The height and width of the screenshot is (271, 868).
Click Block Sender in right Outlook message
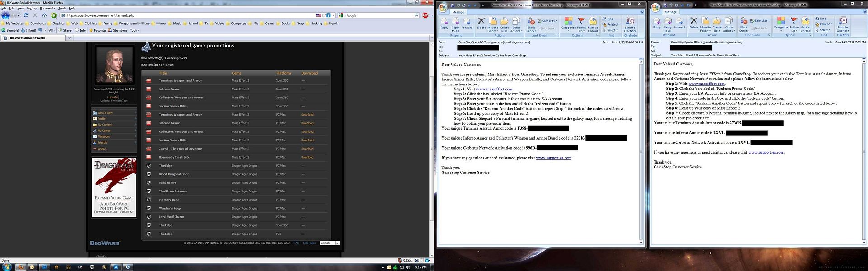pos(744,24)
